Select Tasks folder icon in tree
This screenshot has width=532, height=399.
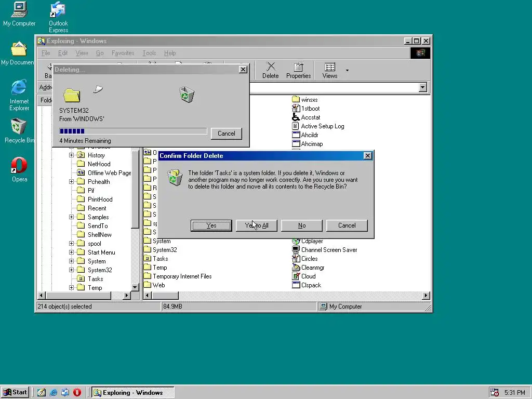[x=81, y=278]
